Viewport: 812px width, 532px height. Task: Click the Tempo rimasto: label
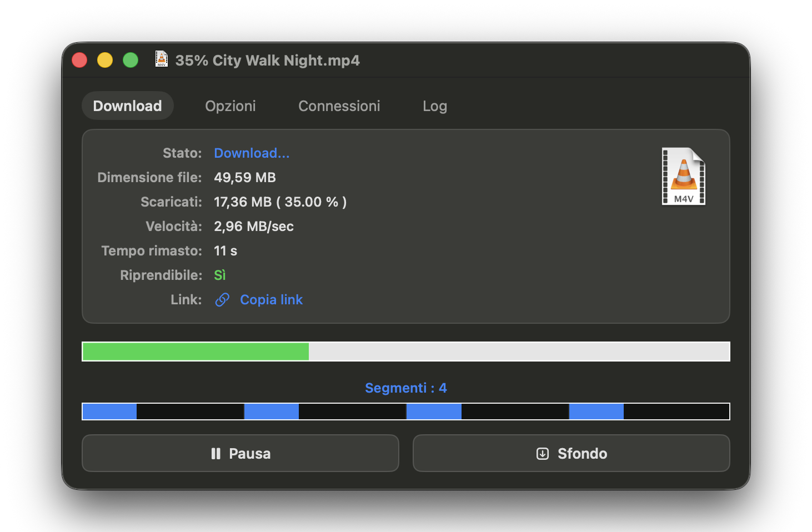[x=152, y=251]
